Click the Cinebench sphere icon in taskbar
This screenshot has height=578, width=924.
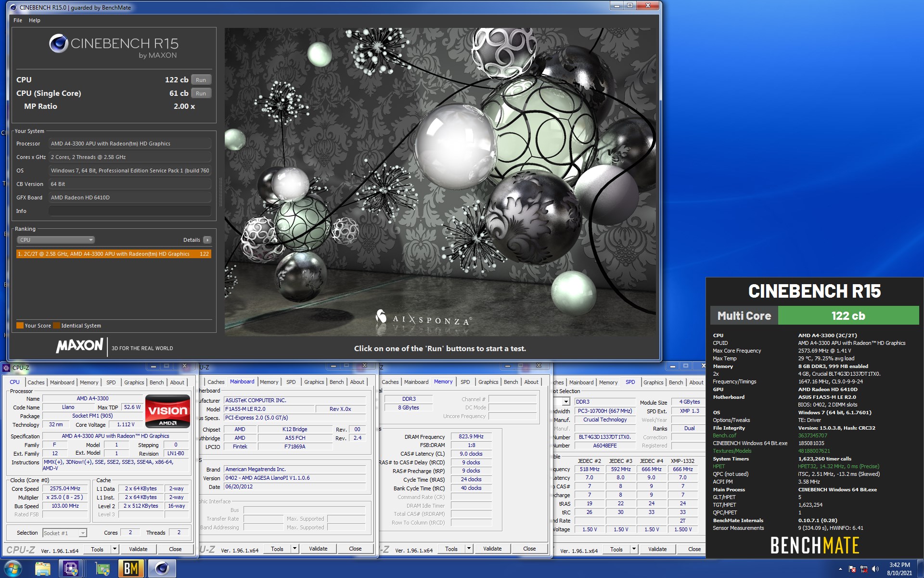[162, 569]
